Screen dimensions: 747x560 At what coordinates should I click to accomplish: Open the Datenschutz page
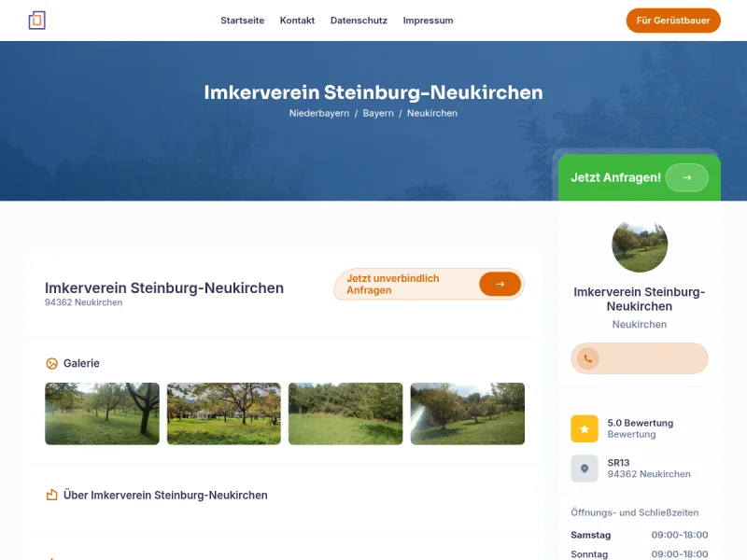tap(359, 21)
